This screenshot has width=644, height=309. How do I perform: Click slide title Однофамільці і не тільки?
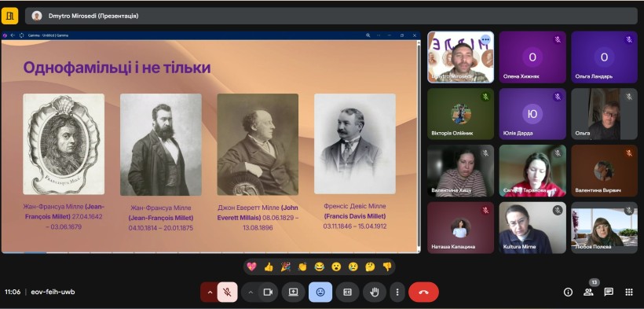coord(117,68)
